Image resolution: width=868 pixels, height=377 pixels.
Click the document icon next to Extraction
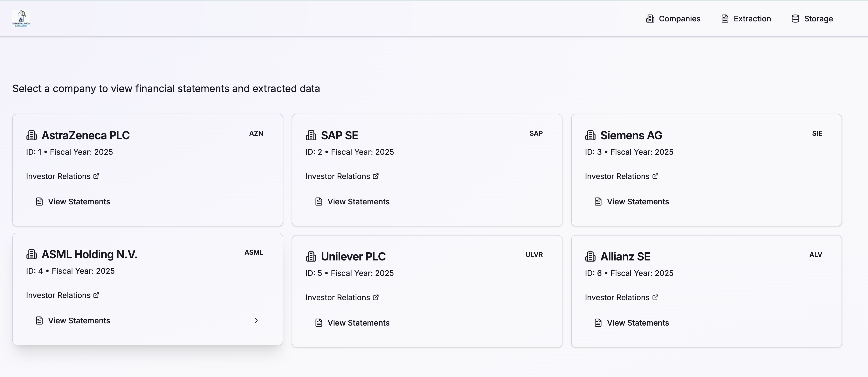[x=725, y=19]
